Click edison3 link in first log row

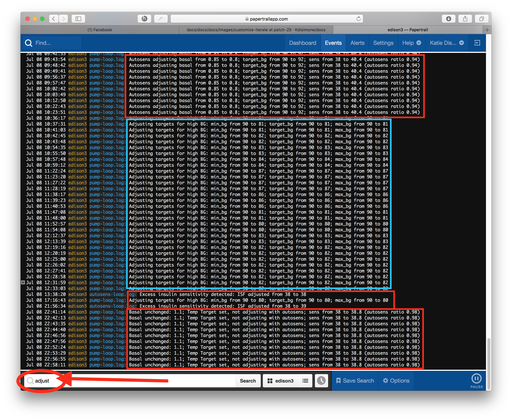[x=77, y=59]
